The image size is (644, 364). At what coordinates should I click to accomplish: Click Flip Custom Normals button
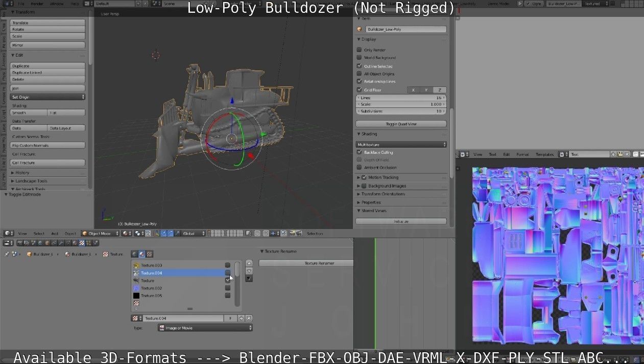click(x=48, y=145)
